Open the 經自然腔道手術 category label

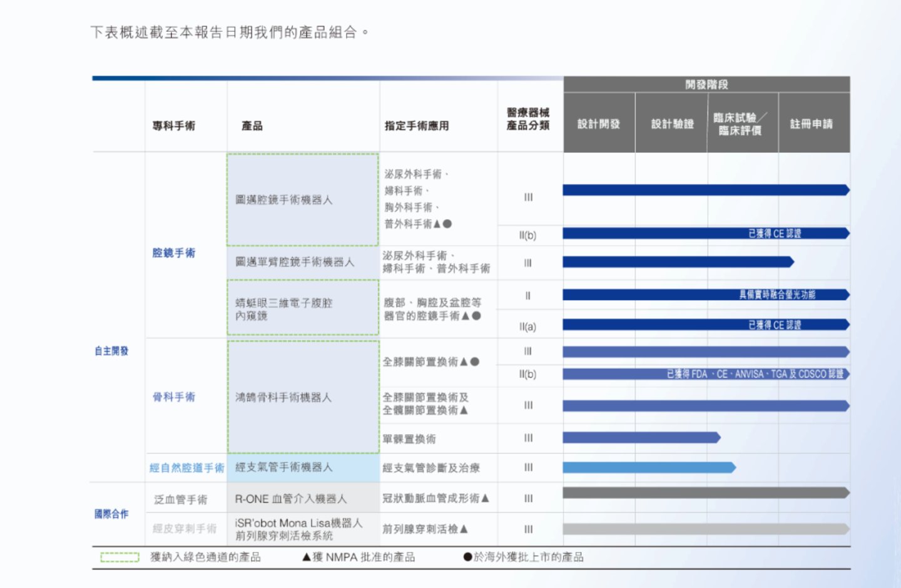tap(186, 468)
